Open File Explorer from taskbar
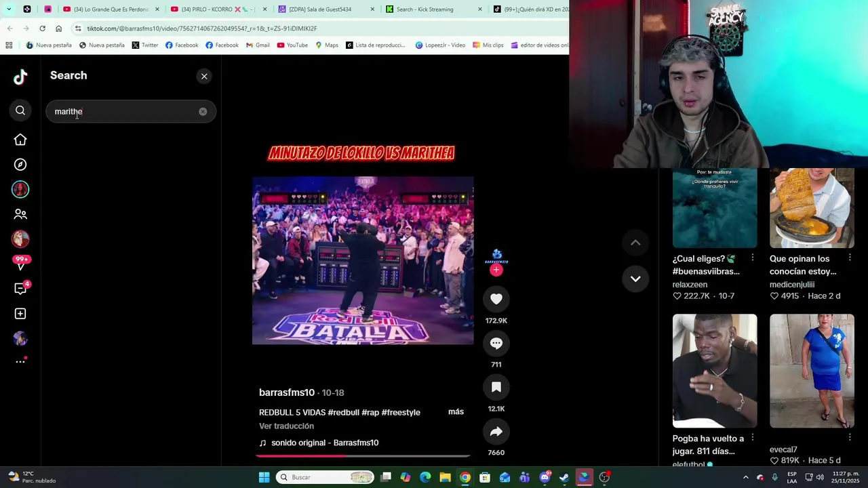The image size is (868, 488). [445, 477]
